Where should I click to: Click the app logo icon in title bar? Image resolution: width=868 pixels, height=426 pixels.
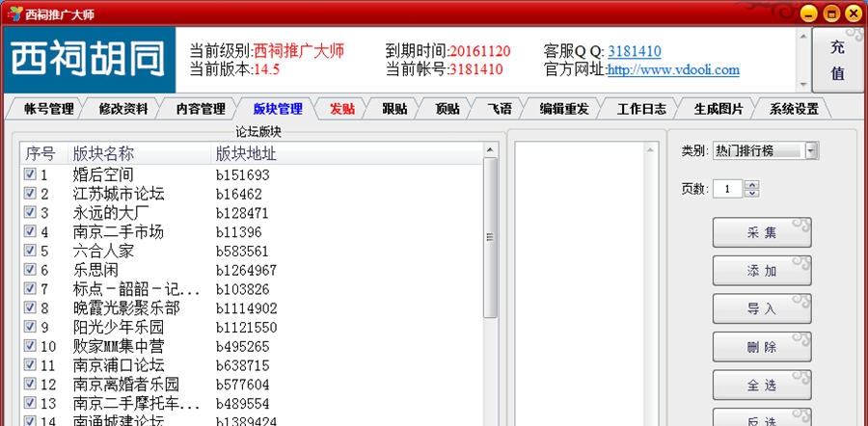[14, 13]
